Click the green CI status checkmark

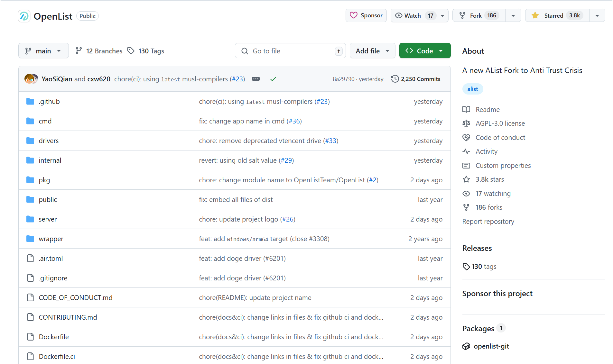pyautogui.click(x=273, y=79)
